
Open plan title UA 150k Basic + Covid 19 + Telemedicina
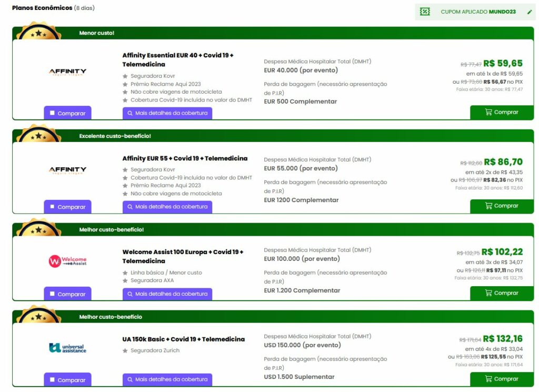pyautogui.click(x=184, y=339)
